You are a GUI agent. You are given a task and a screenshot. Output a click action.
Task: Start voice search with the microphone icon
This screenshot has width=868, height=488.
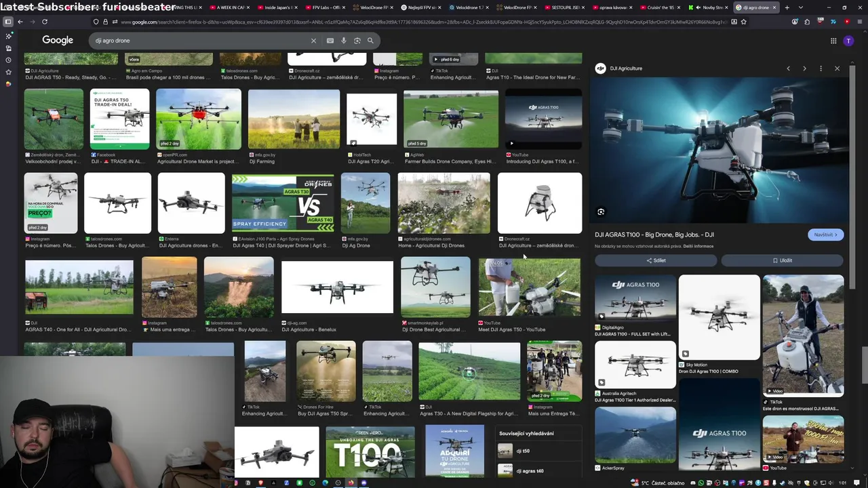(x=344, y=41)
